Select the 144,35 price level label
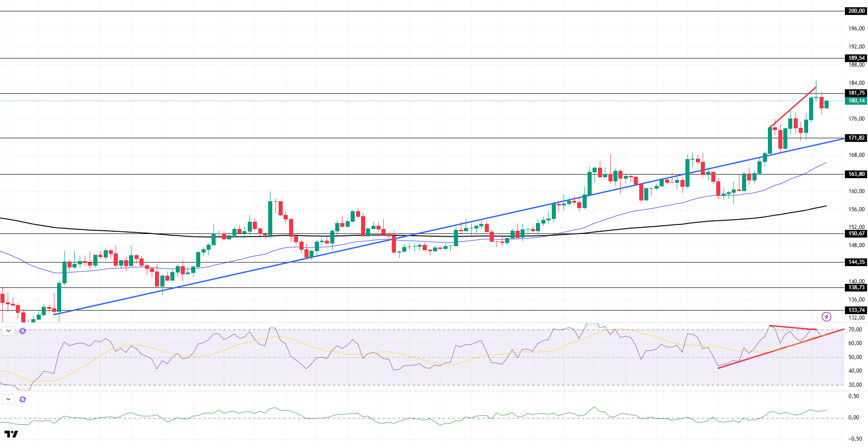 (856, 262)
